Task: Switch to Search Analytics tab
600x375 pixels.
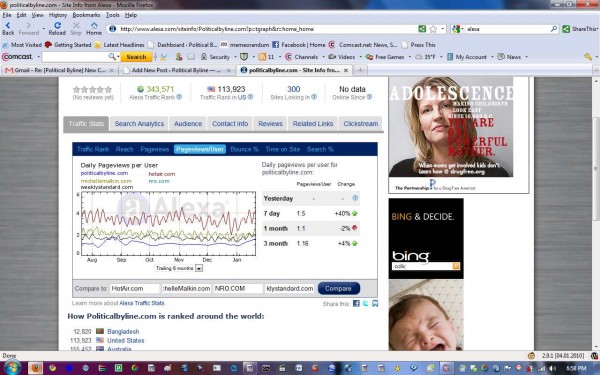Action: pyautogui.click(x=139, y=124)
